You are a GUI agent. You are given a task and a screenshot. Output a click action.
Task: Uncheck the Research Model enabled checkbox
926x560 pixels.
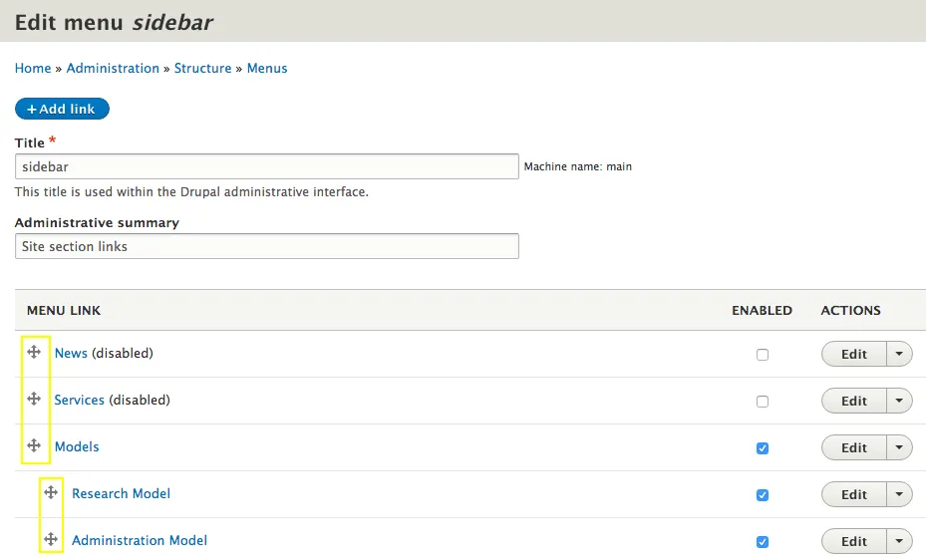tap(763, 495)
